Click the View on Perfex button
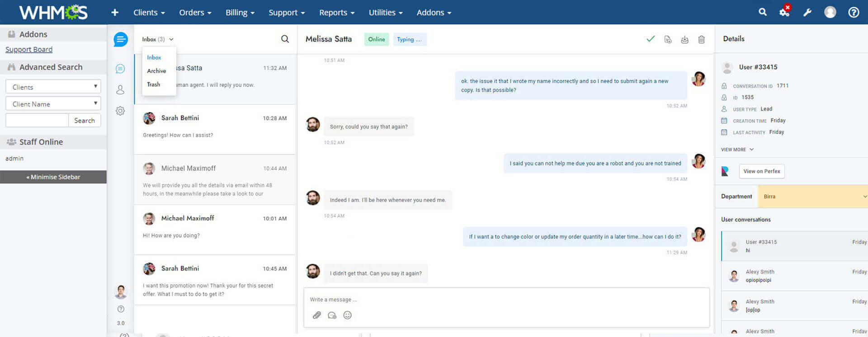Image resolution: width=868 pixels, height=337 pixels. coord(761,171)
